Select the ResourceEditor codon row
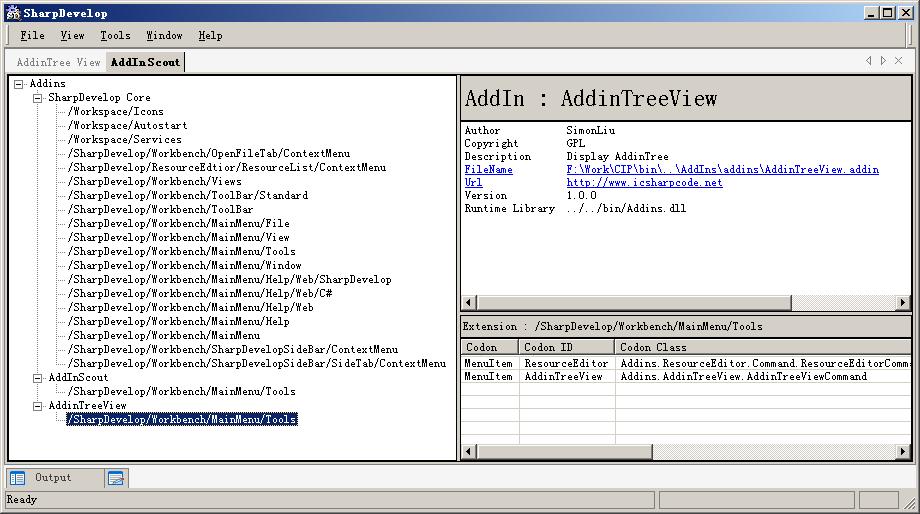 coord(686,364)
